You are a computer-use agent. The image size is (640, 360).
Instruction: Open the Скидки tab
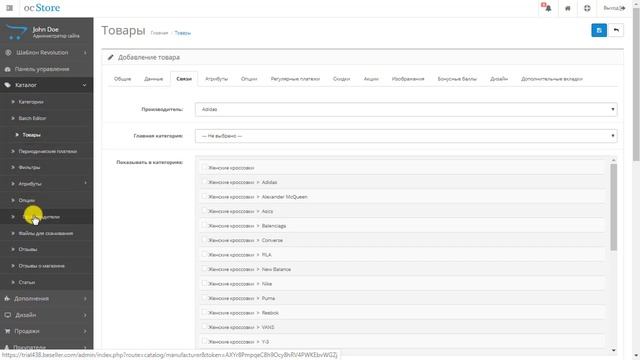342,79
